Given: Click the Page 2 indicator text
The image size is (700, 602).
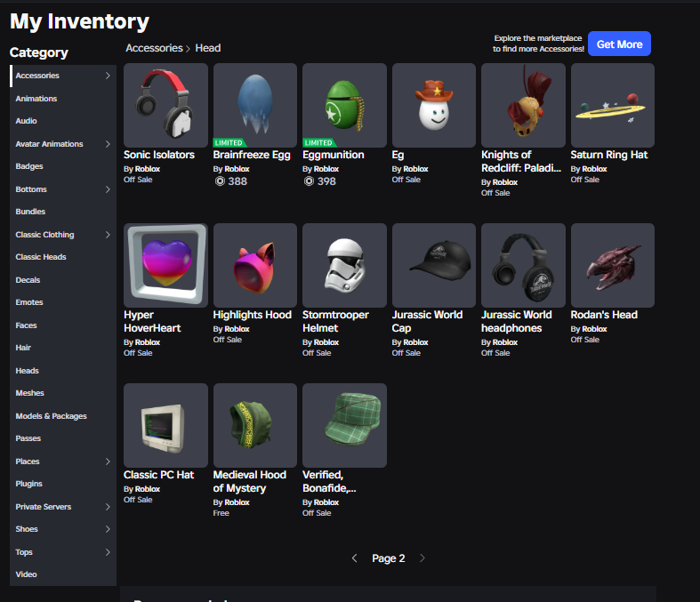Looking at the screenshot, I should 389,558.
